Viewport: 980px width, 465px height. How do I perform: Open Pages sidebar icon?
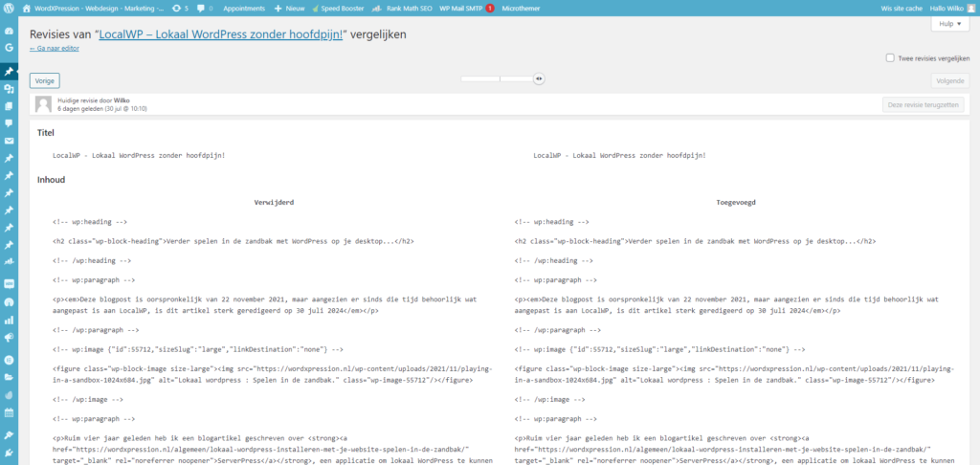click(9, 106)
